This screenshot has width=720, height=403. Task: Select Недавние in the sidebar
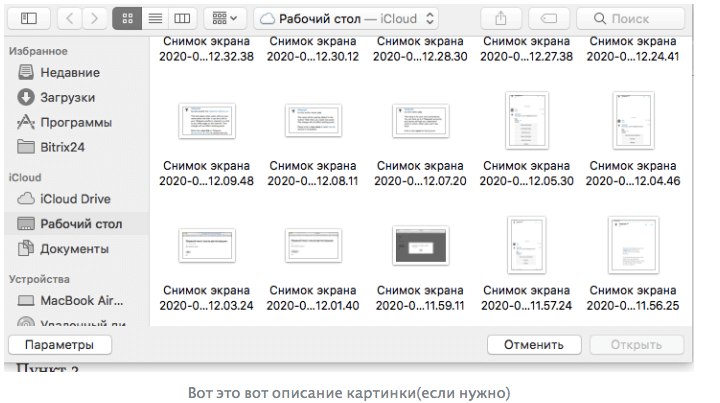(x=76, y=73)
